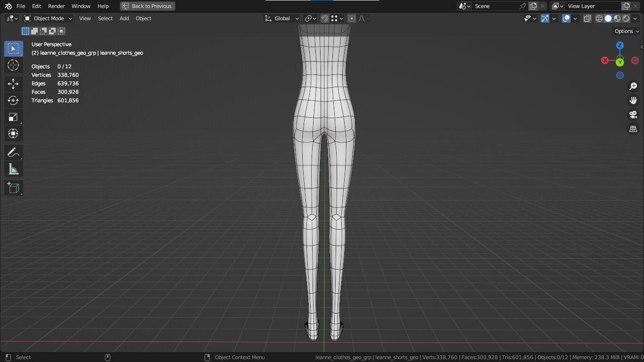Click the negative X axis gizmo dot
The image size is (644, 362).
click(x=635, y=60)
